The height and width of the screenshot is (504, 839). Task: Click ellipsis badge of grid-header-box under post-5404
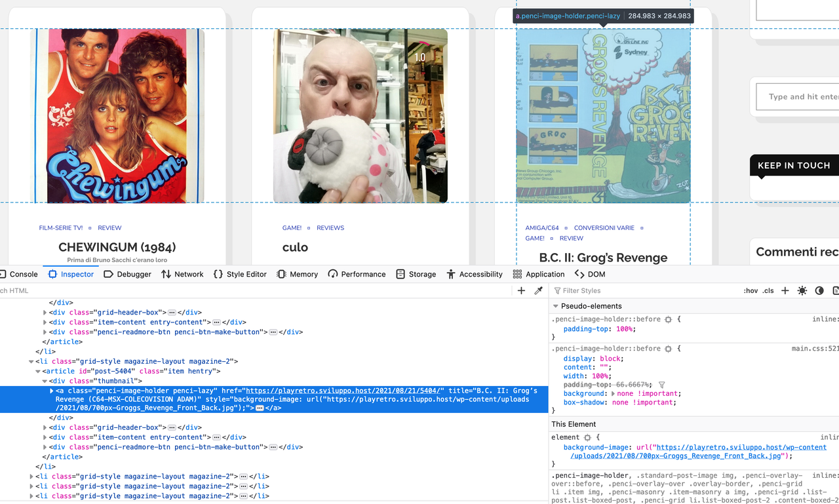(x=172, y=427)
